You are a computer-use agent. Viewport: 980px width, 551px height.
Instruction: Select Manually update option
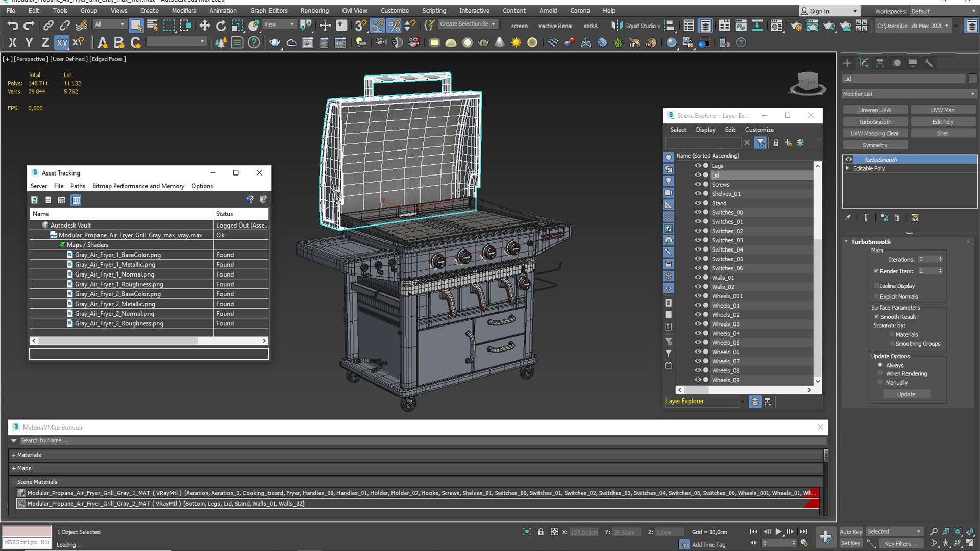click(880, 383)
